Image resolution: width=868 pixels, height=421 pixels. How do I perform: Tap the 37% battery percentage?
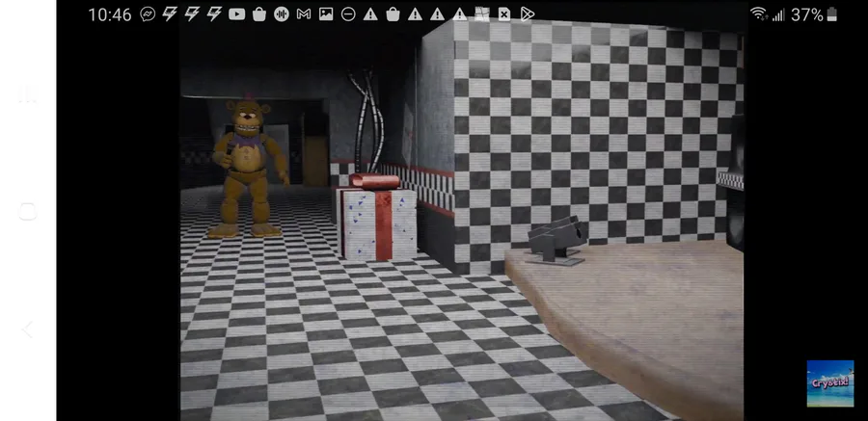pos(806,15)
